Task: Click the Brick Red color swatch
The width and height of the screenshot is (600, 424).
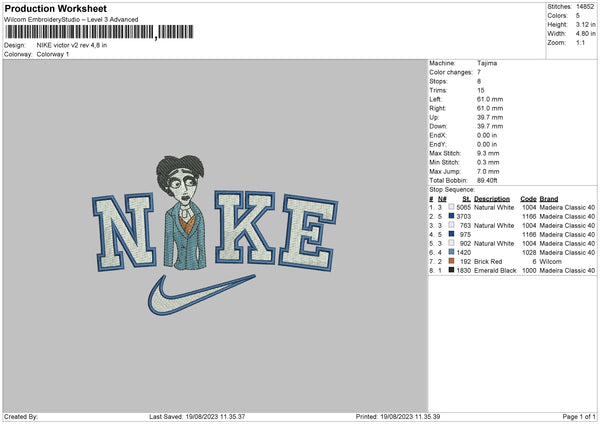Action: coord(451,261)
